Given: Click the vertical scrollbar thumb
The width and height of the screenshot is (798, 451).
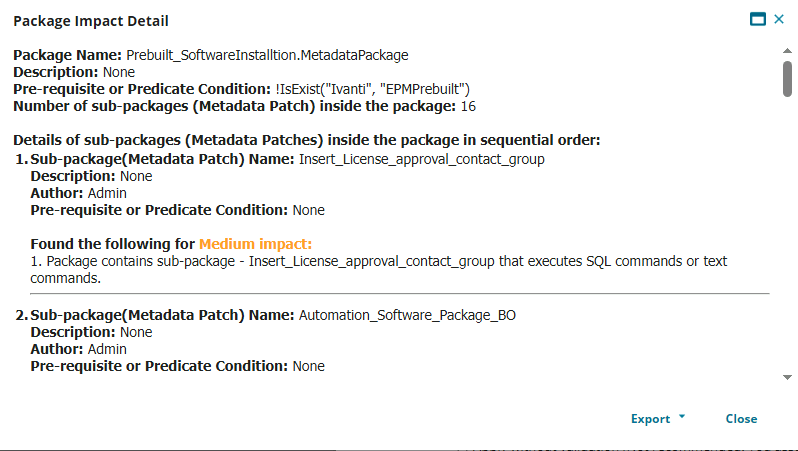Looking at the screenshot, I should click(x=787, y=78).
